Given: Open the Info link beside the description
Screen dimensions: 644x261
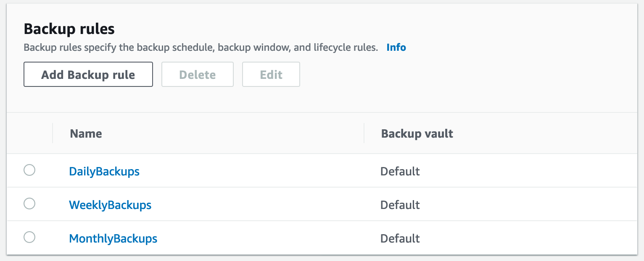Looking at the screenshot, I should tap(396, 47).
